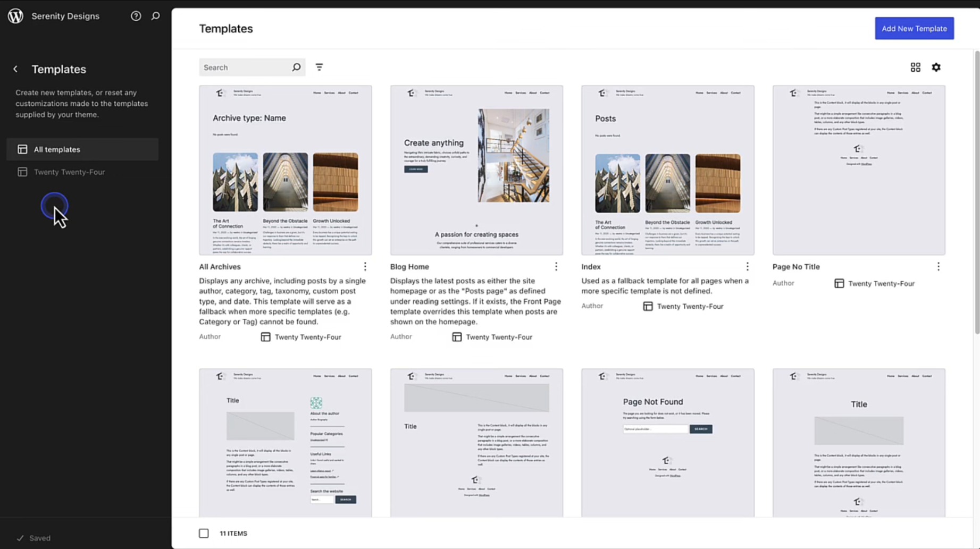Click the 11 ITEMS count text
Screen dimensions: 980x549
[233, 533]
